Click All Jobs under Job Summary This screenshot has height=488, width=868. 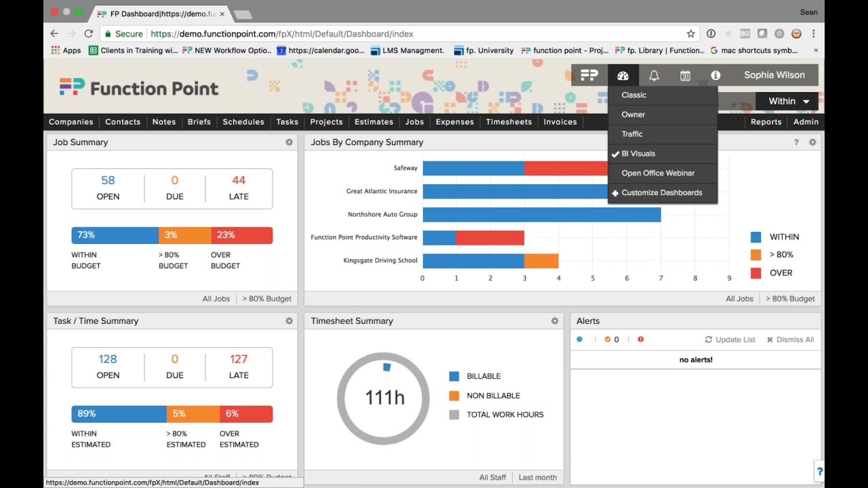click(x=216, y=299)
